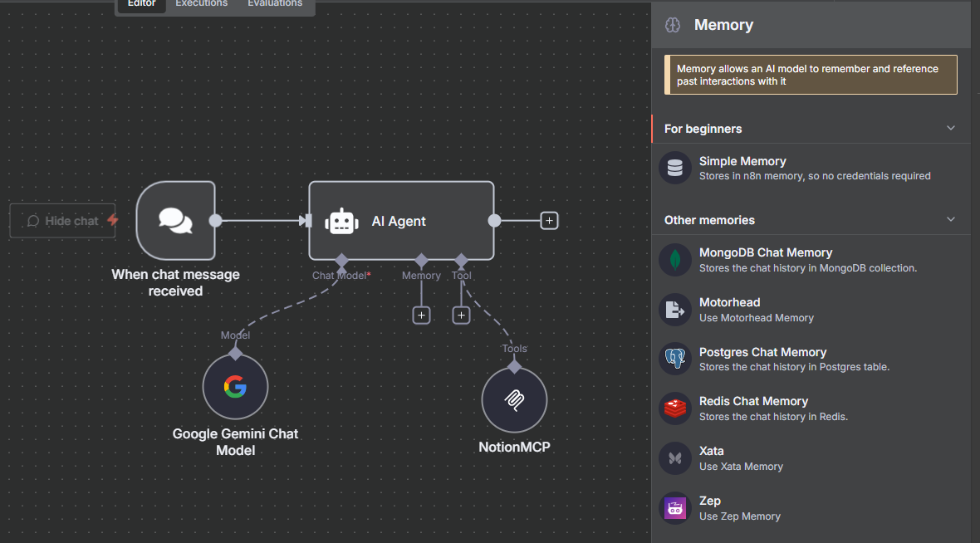Select the When chat message received trigger

click(x=175, y=220)
